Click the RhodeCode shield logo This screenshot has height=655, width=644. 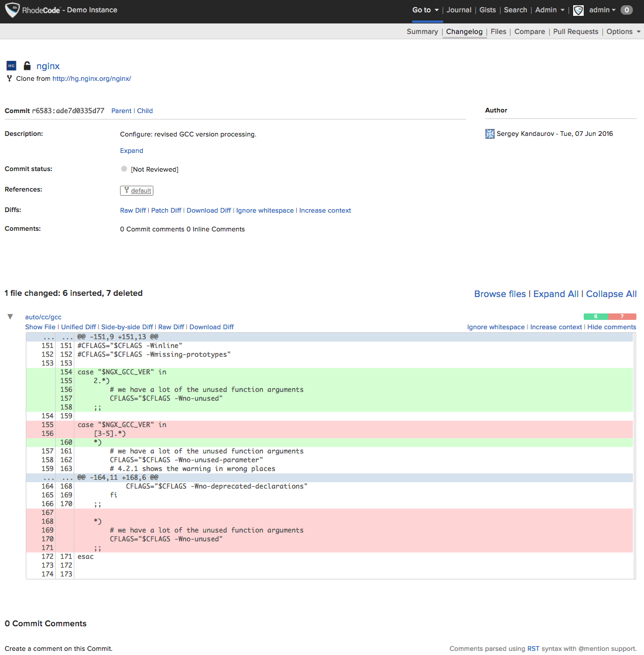(x=12, y=9)
